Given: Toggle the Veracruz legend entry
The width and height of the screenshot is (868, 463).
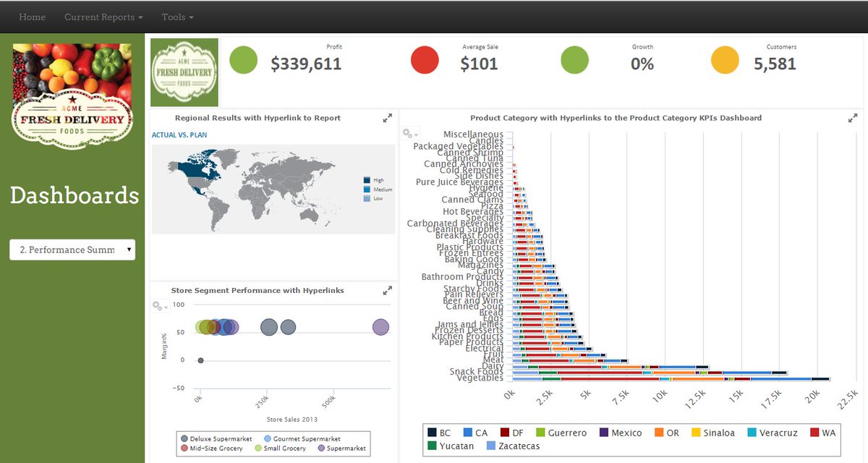Looking at the screenshot, I should (772, 433).
